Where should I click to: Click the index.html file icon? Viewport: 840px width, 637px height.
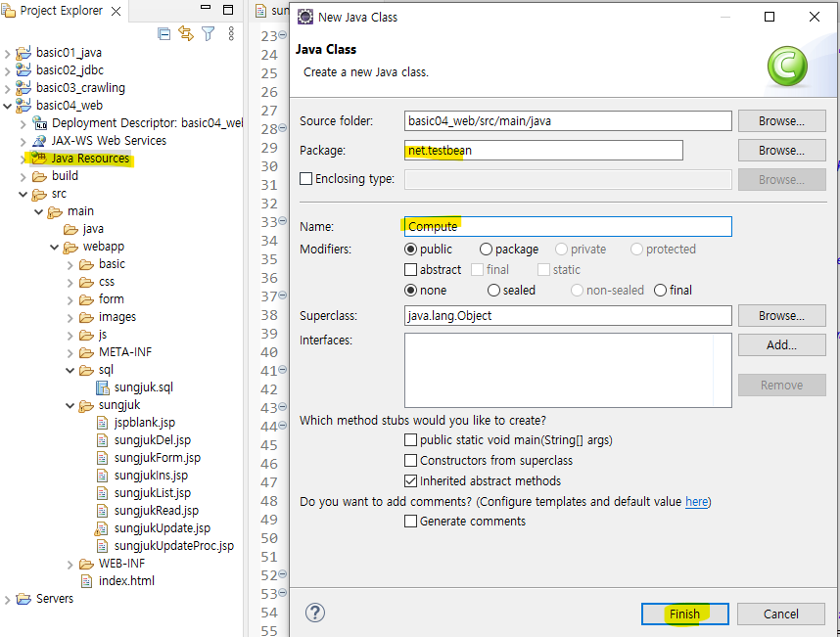(x=86, y=581)
